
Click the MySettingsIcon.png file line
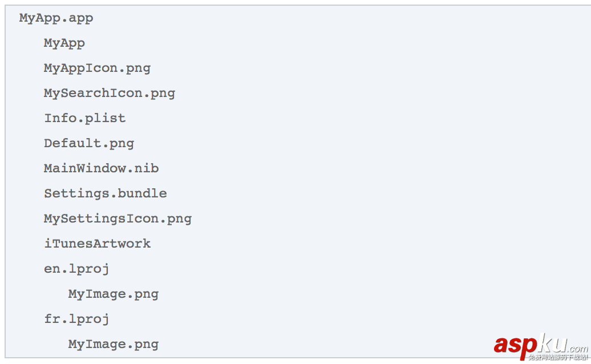click(118, 219)
